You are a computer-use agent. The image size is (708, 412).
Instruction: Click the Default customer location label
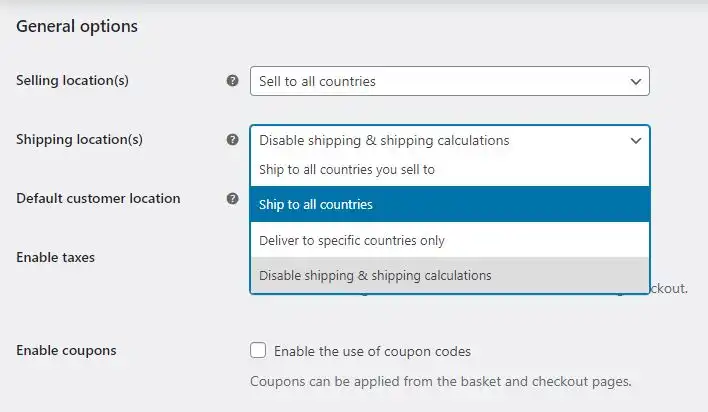click(x=98, y=198)
